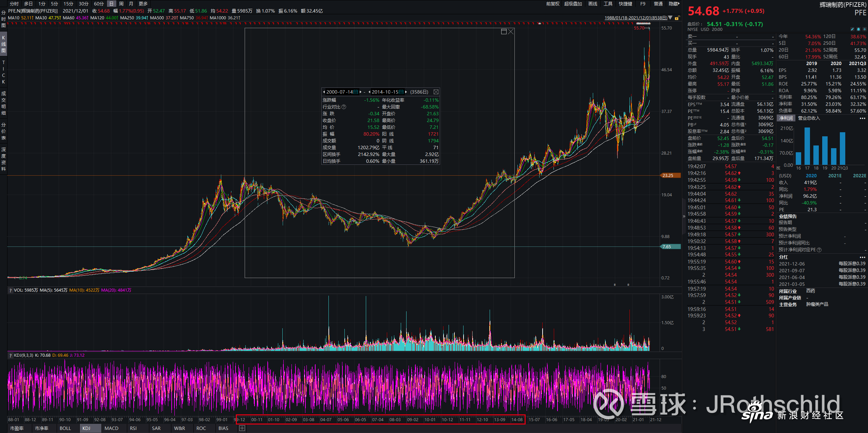868x433 pixels.
Task: Select the 60分 timeframe
Action: tap(99, 4)
